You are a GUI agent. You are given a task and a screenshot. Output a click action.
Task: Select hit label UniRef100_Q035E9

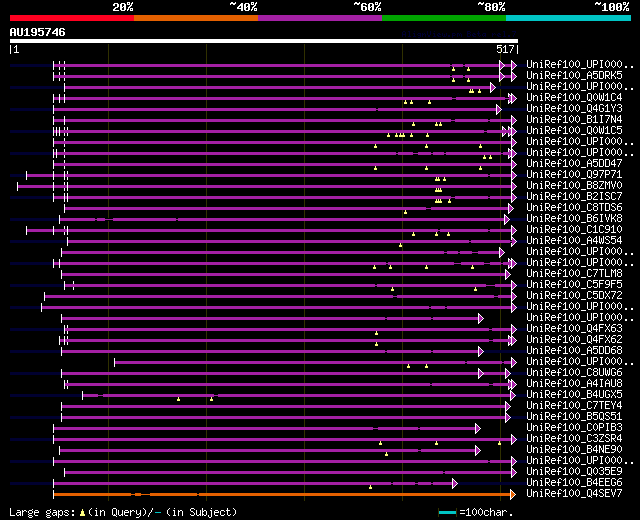click(574, 472)
